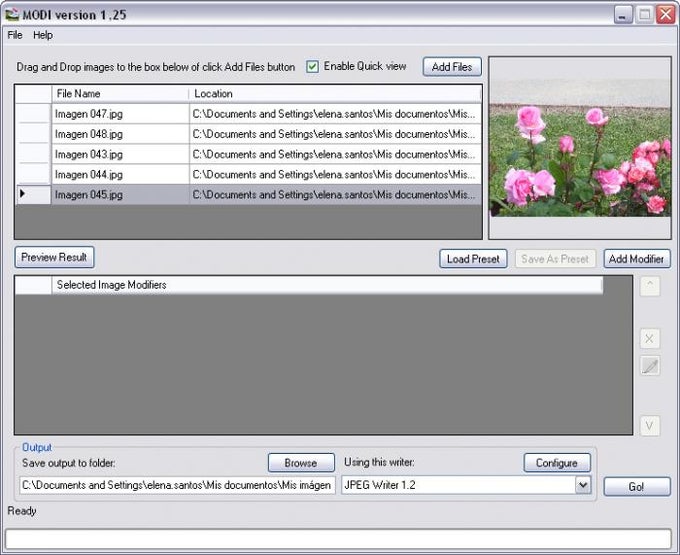Click the Selected Image Modifiers column header
The width and height of the screenshot is (680, 555).
click(x=327, y=285)
